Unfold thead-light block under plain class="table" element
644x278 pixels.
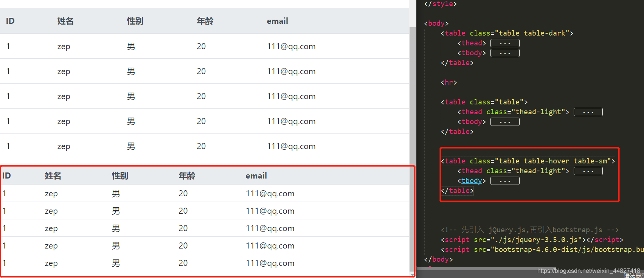[588, 112]
